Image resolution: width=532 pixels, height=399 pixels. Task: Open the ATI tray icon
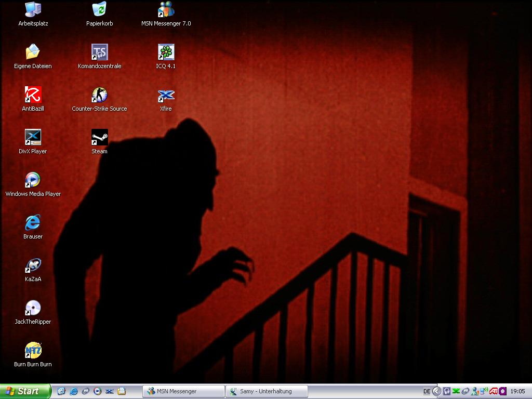[494, 391]
